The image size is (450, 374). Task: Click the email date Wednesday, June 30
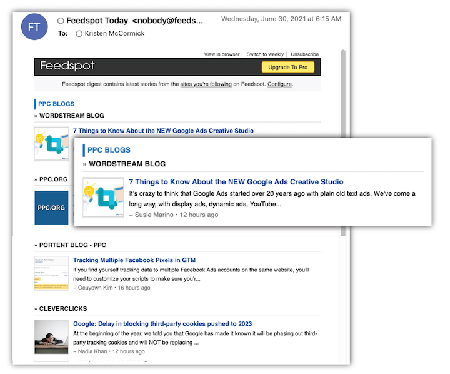[x=281, y=19]
